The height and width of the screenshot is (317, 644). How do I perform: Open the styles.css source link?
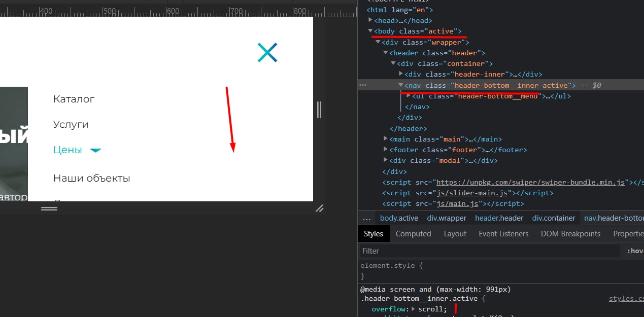(x=626, y=299)
